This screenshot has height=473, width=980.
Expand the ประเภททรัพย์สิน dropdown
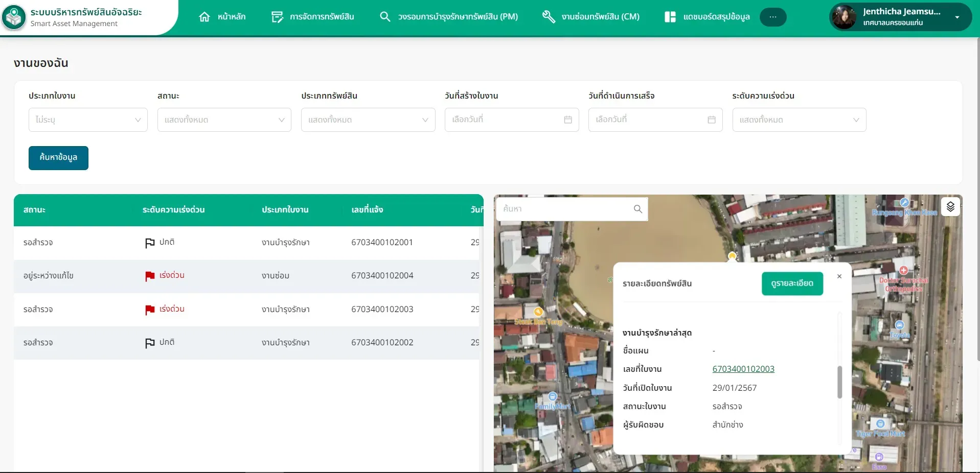click(x=368, y=120)
